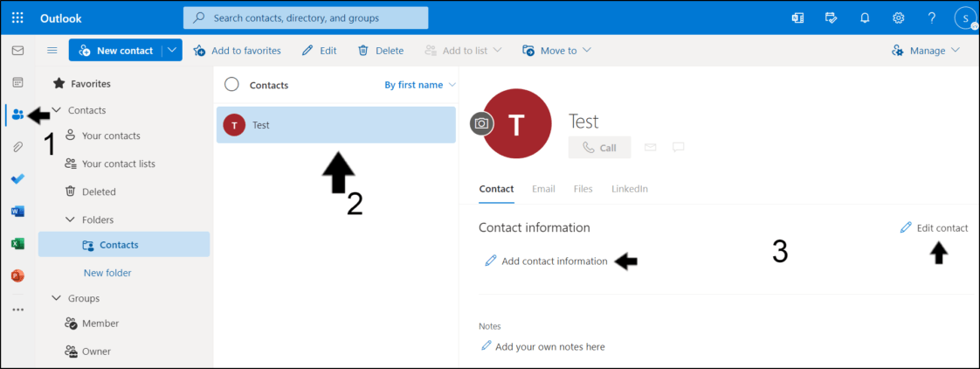980x369 pixels.
Task: Click Edit in the toolbar
Action: pyautogui.click(x=320, y=51)
